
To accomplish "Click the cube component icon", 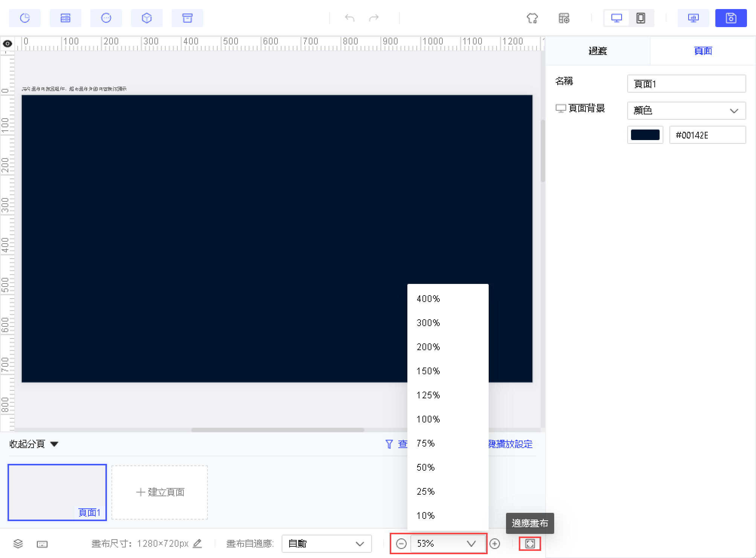I will point(147,18).
